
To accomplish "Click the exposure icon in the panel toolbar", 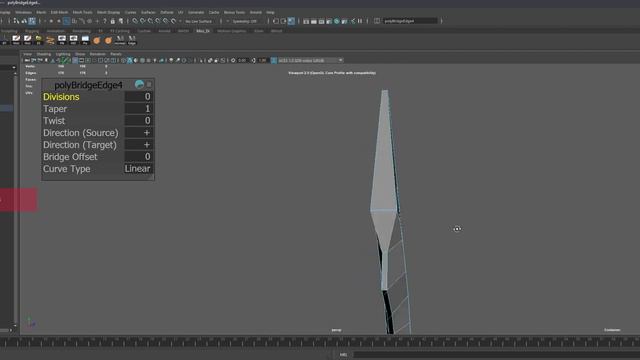I will tap(233, 60).
